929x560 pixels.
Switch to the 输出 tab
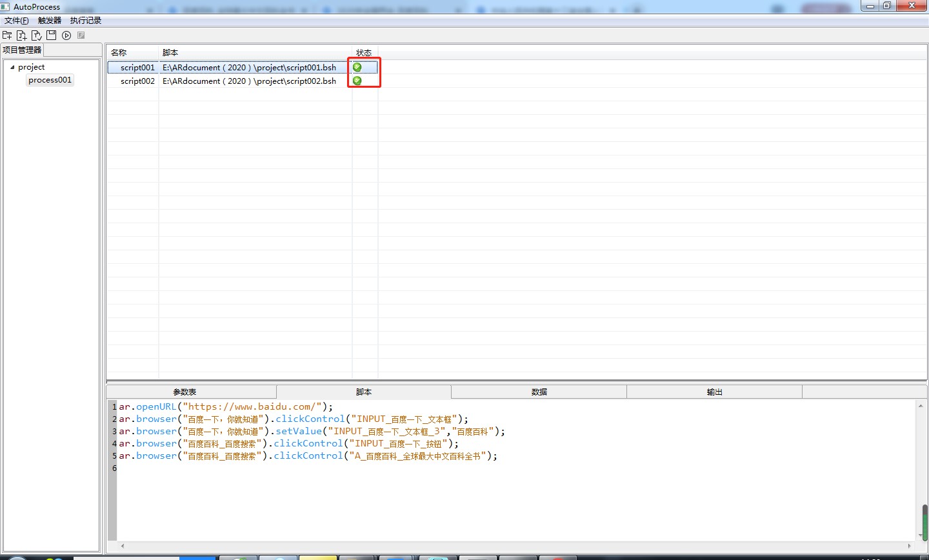coord(715,392)
